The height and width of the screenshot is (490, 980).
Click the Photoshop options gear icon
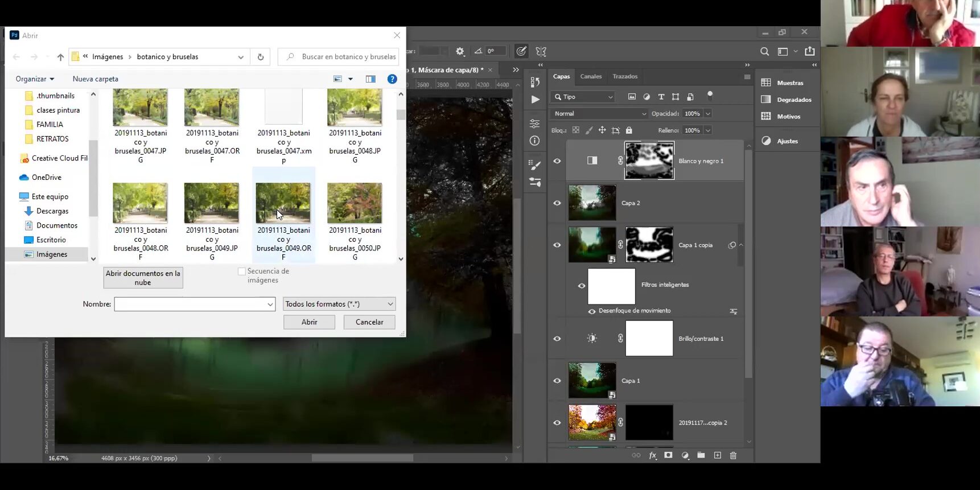(x=460, y=51)
